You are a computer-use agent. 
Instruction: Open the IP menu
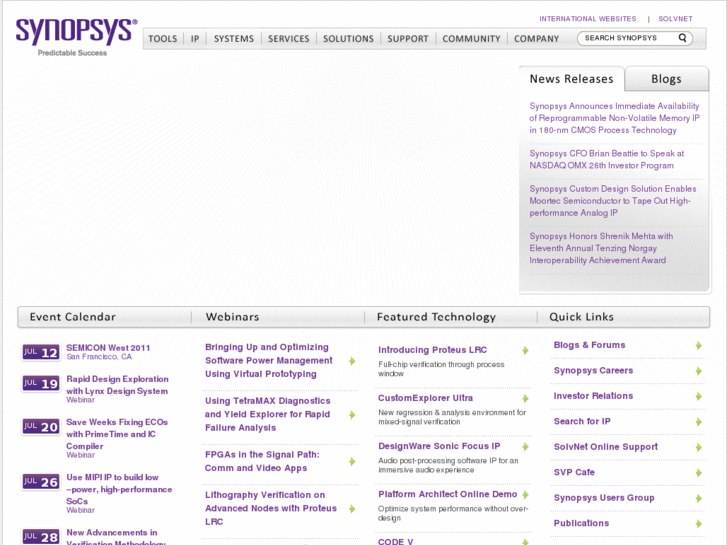tap(195, 39)
